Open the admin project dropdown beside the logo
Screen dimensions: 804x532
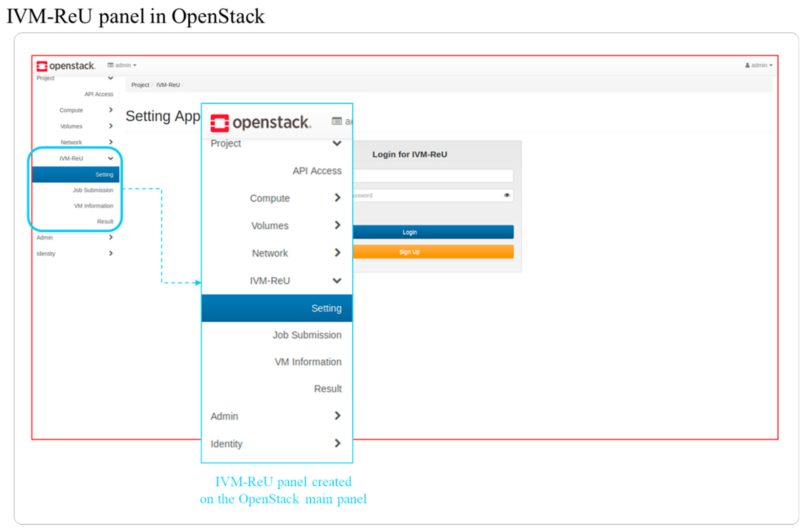(x=122, y=65)
